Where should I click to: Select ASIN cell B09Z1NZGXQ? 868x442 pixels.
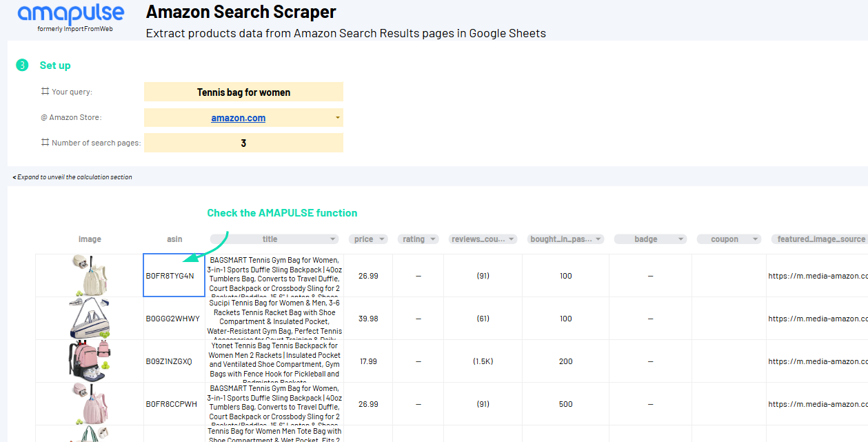tap(174, 361)
